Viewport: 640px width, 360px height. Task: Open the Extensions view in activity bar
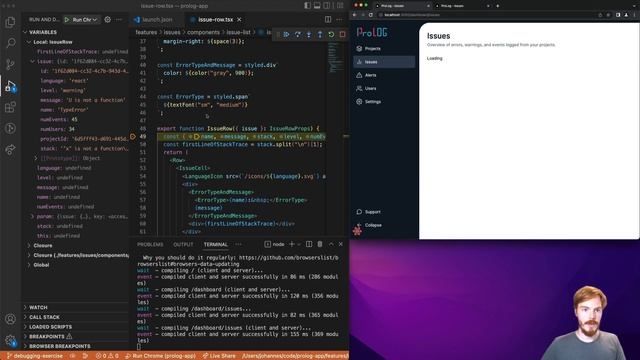[x=10, y=107]
